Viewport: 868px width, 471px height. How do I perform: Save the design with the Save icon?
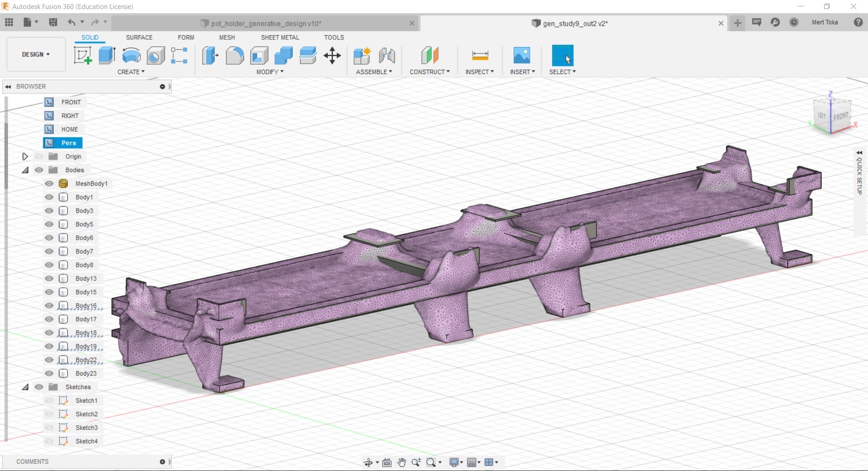(53, 22)
